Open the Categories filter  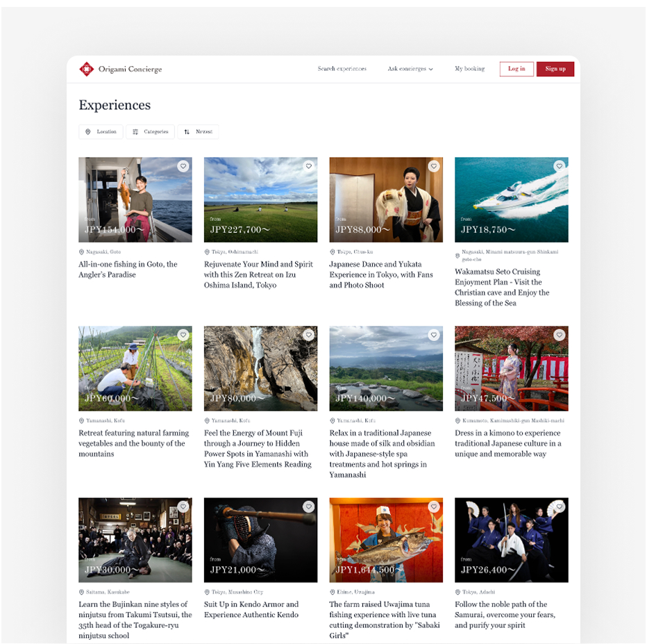point(150,131)
